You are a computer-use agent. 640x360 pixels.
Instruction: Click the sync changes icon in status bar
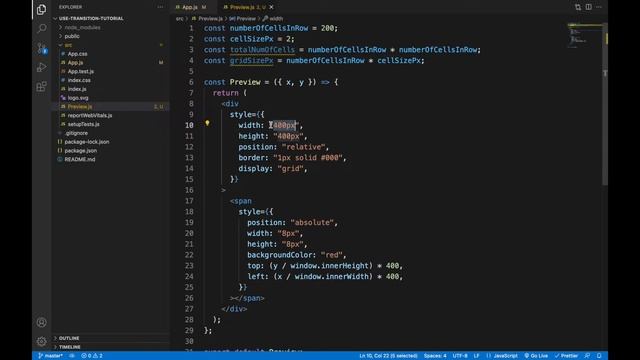point(72,356)
